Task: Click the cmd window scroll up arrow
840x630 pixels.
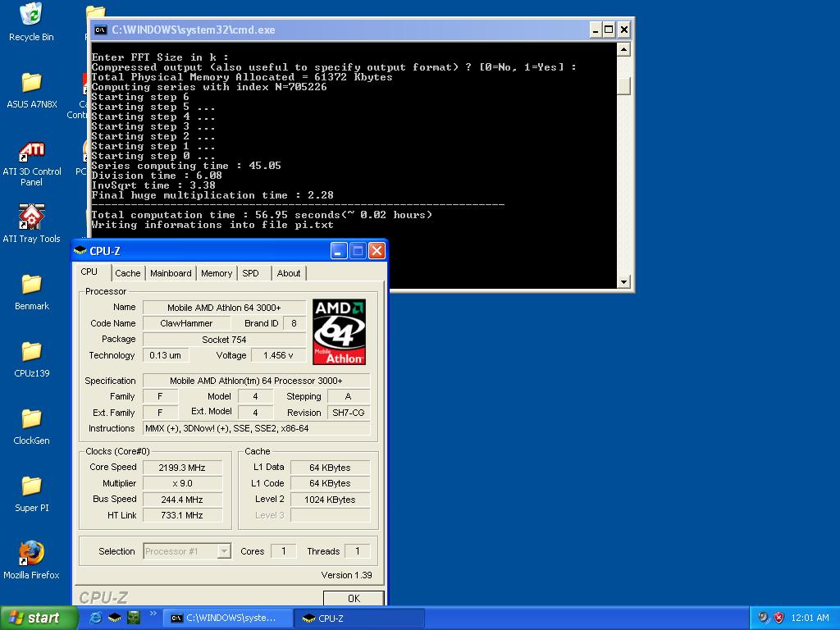Action: [623, 50]
